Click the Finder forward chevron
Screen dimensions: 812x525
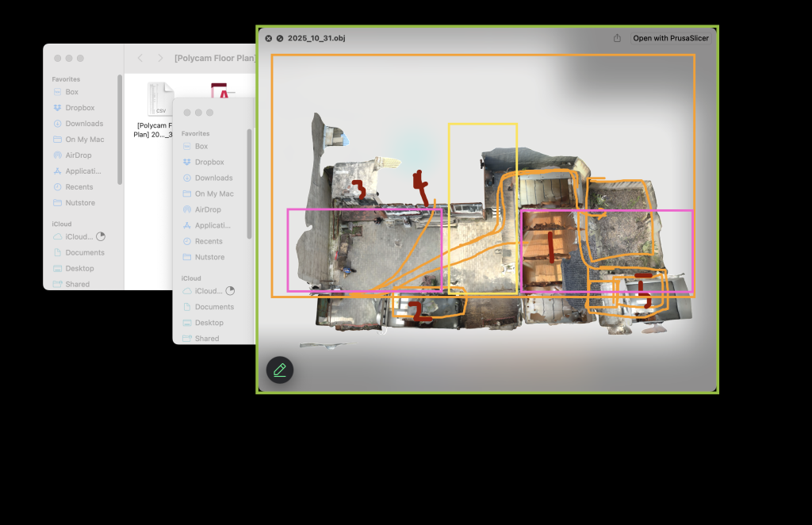pyautogui.click(x=160, y=58)
